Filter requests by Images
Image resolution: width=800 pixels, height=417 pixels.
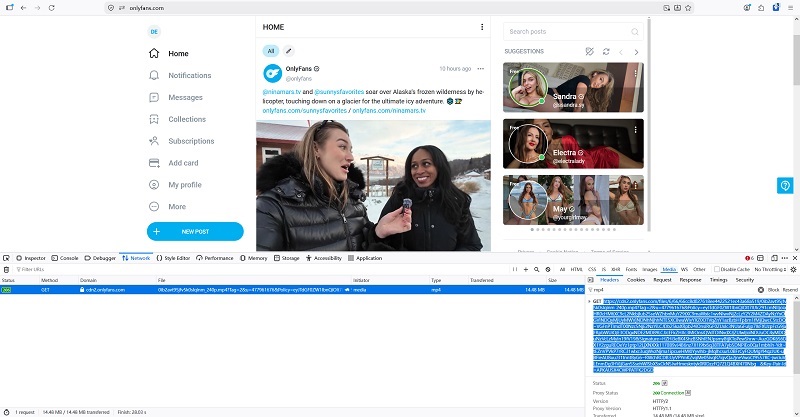[x=649, y=269]
